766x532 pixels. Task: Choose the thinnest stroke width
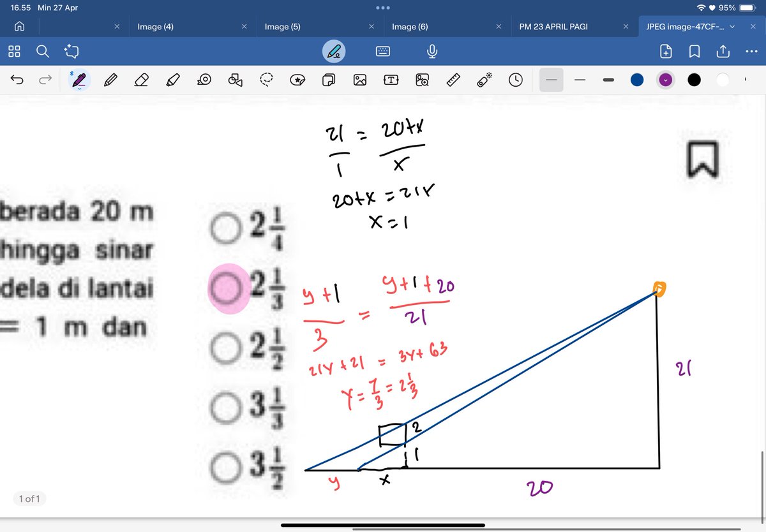(x=552, y=80)
